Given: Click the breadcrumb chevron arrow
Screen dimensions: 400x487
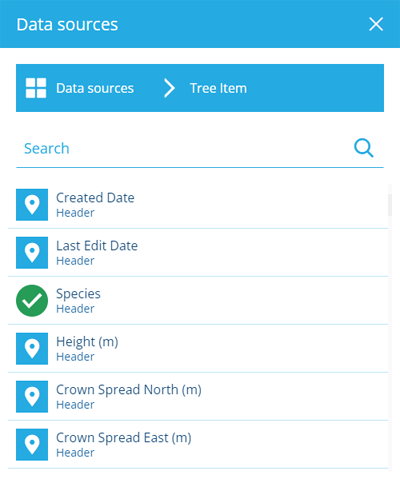Looking at the screenshot, I should click(x=169, y=88).
